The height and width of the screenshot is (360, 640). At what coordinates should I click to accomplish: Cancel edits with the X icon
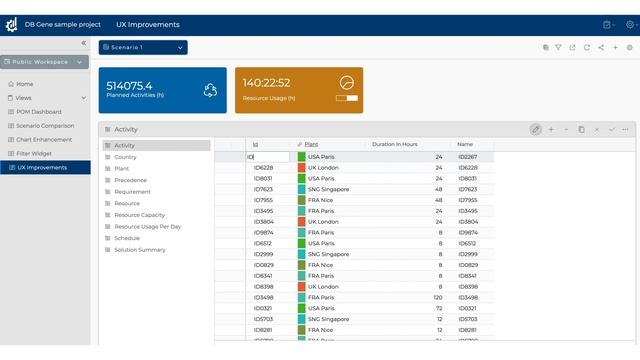coord(596,129)
